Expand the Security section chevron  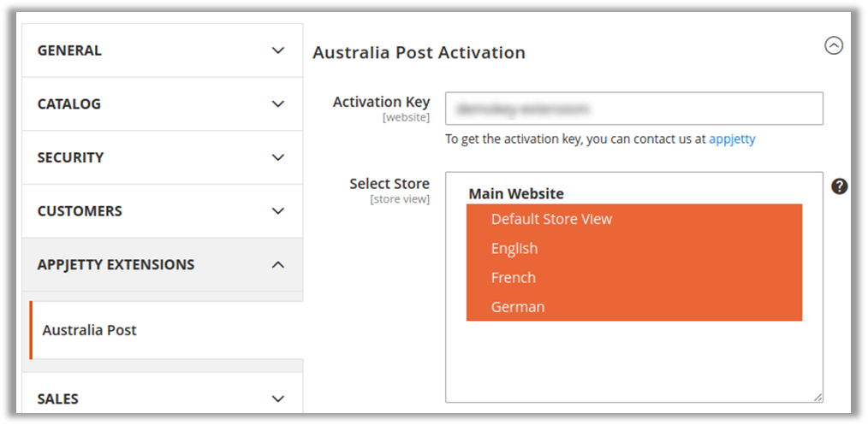coord(277,157)
